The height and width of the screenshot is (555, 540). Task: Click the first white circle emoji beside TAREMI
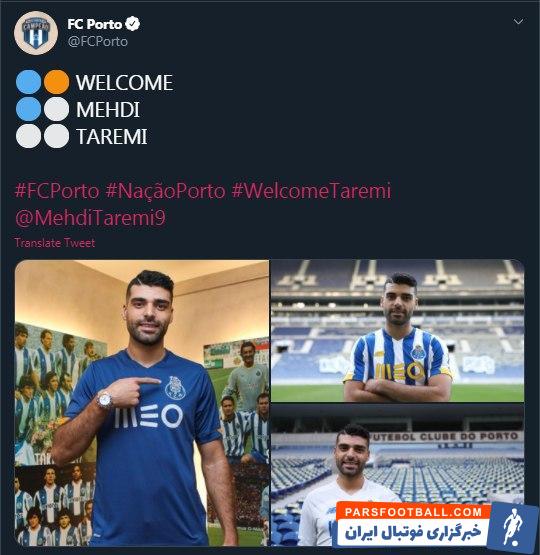[x=28, y=136]
